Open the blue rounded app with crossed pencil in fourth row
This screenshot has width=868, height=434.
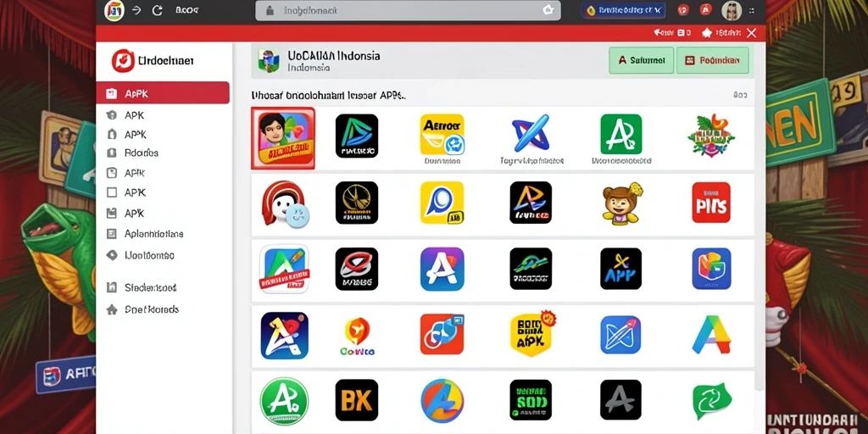(x=621, y=334)
